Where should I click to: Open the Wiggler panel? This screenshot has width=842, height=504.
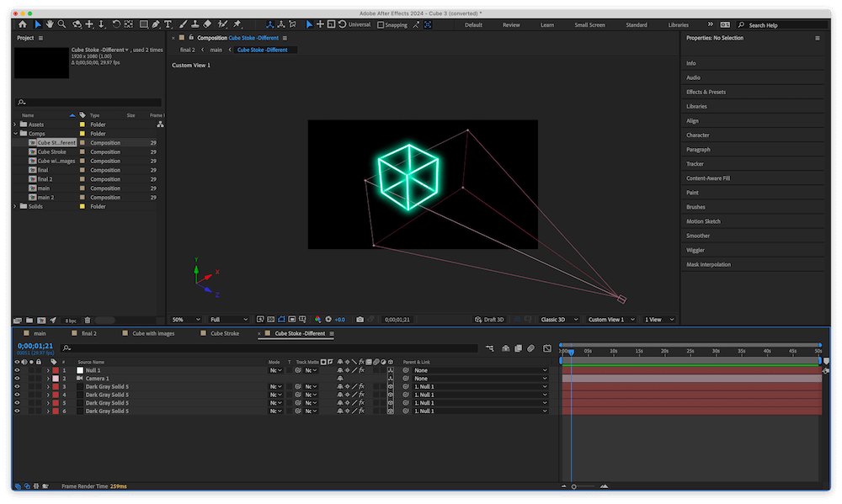pyautogui.click(x=695, y=250)
